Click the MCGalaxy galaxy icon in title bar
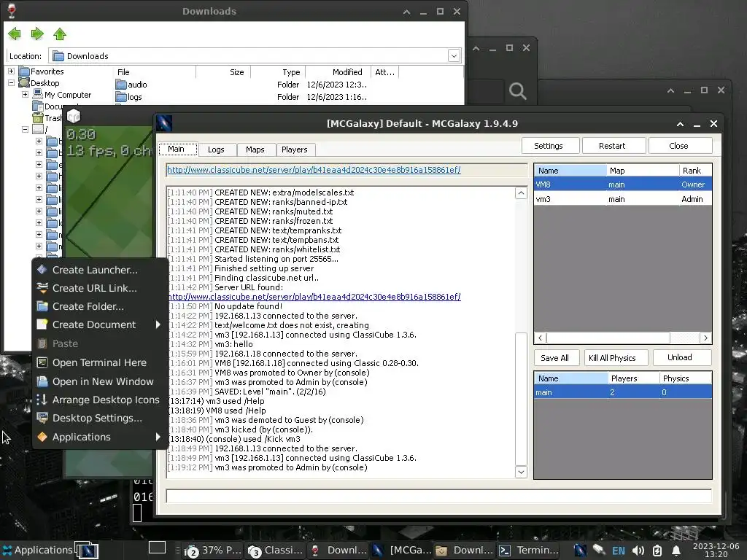The image size is (747, 560). click(164, 123)
